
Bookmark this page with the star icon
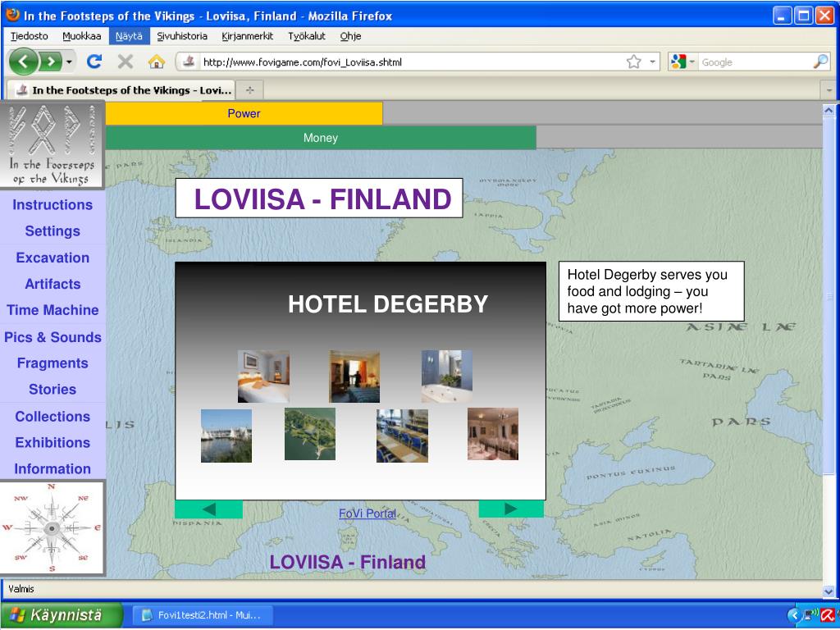coord(634,62)
